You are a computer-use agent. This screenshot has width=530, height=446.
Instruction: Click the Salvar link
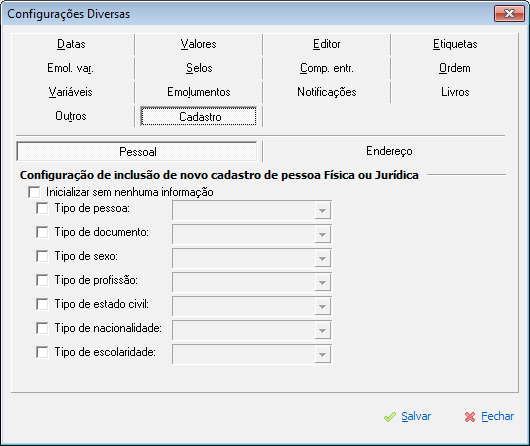click(x=416, y=416)
